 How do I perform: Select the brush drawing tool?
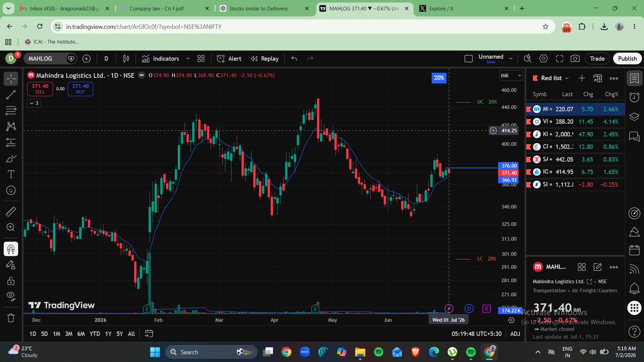coord(11,159)
